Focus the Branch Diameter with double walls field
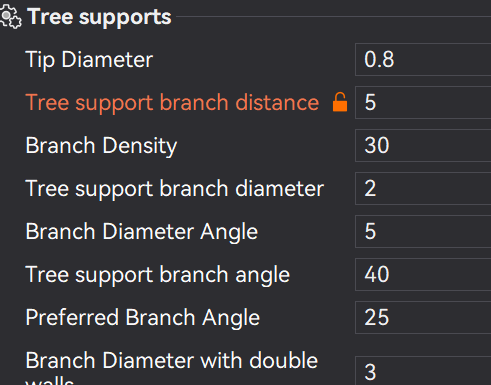Viewport: 491px width, 385px height. point(423,371)
